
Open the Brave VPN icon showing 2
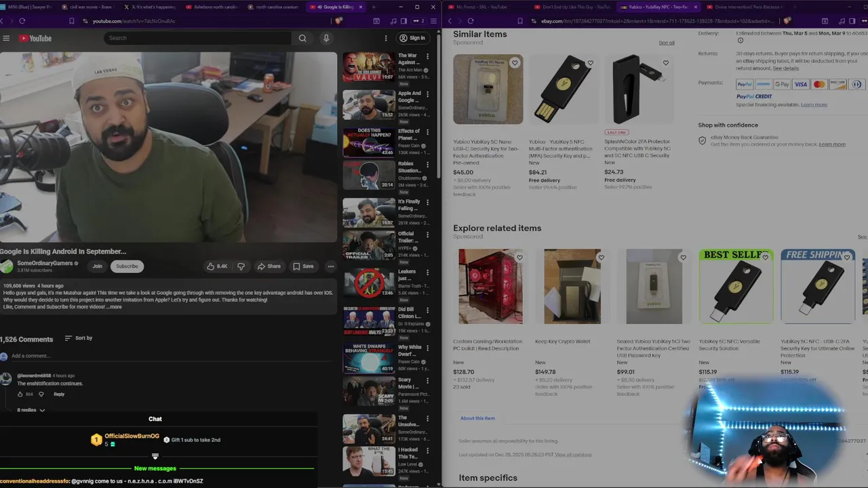click(418, 21)
